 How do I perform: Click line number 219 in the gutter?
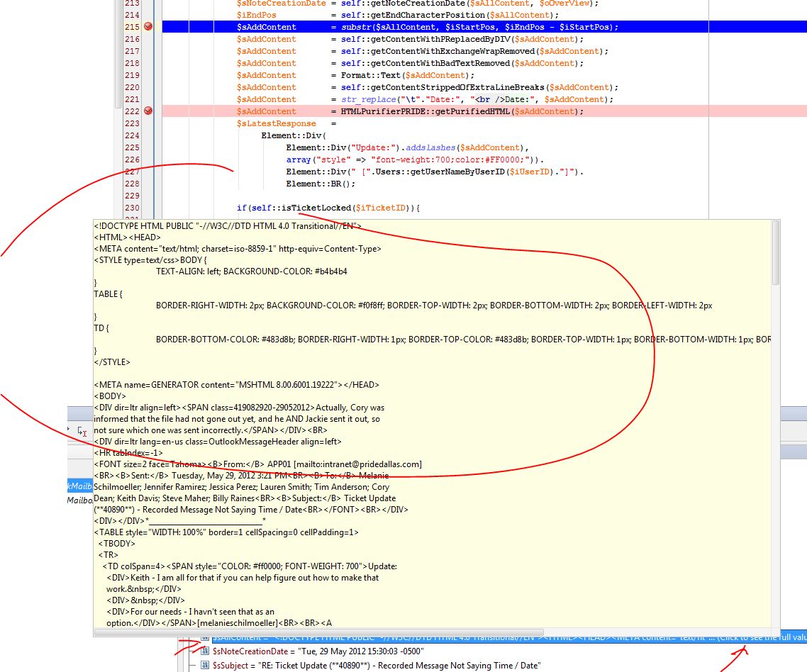(133, 75)
